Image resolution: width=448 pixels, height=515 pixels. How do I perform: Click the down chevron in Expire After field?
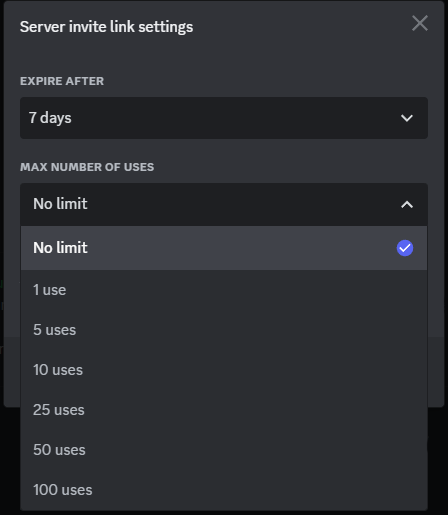pyautogui.click(x=407, y=118)
